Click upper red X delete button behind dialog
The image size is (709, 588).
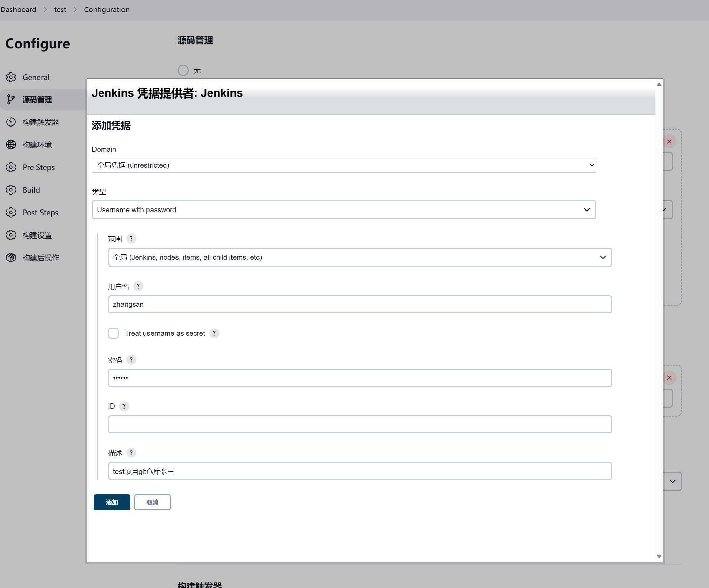point(669,141)
